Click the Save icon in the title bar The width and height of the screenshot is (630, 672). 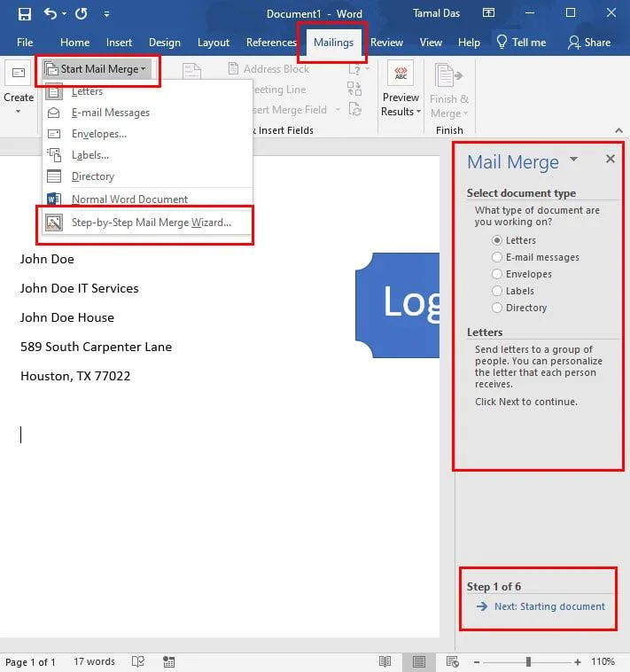tap(25, 13)
